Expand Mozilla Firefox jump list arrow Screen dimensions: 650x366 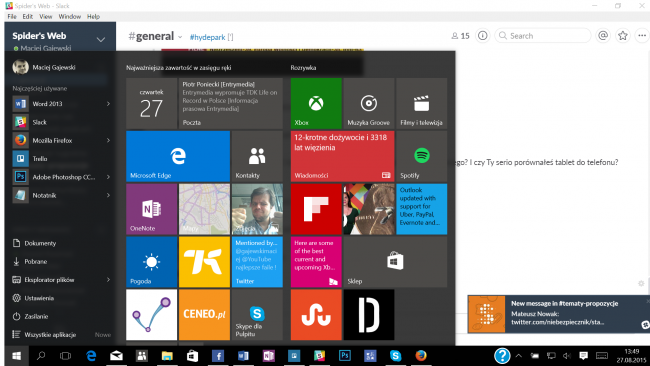108,140
